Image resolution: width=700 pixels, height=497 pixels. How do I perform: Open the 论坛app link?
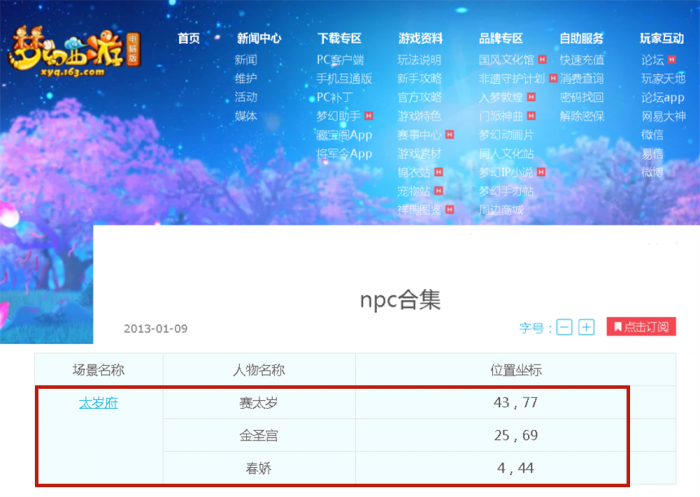coord(662,98)
